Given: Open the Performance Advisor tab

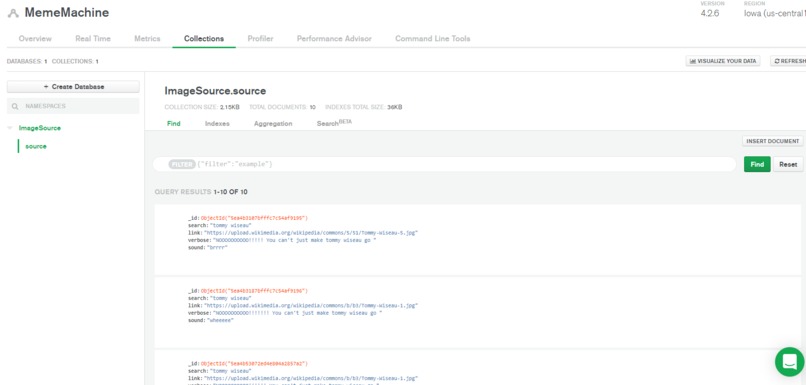Looking at the screenshot, I should tap(334, 39).
